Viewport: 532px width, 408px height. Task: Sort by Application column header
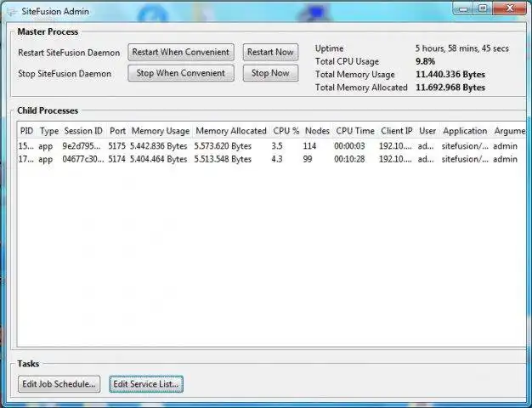(x=465, y=131)
